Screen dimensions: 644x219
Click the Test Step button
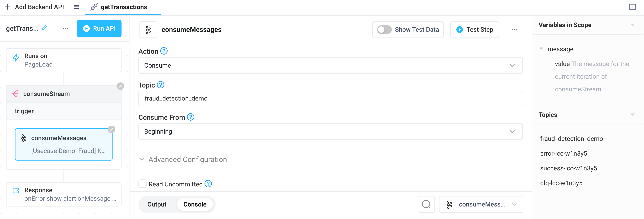(x=474, y=30)
